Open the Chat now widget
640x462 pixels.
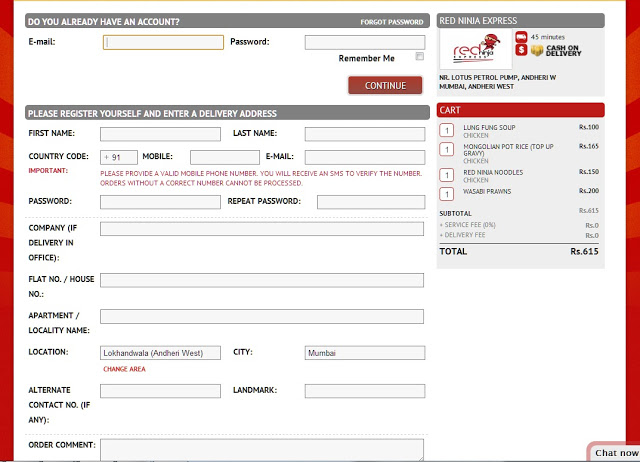[x=614, y=452]
